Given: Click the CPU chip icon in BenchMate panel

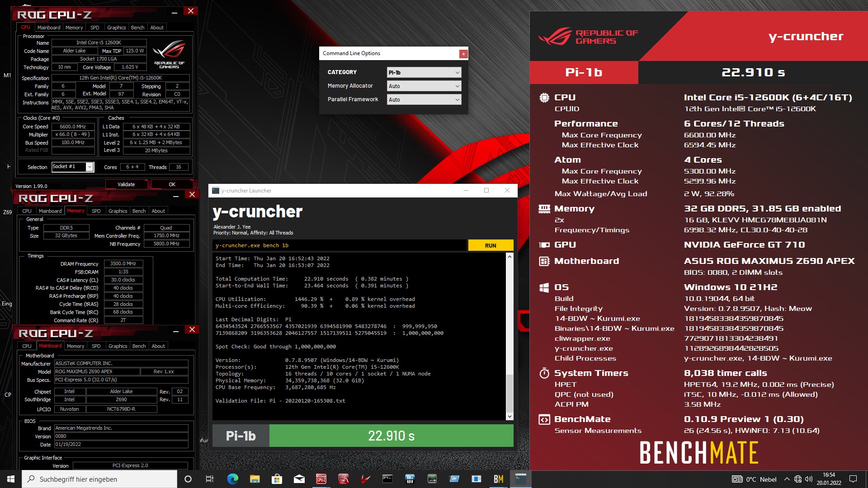Looking at the screenshot, I should (x=544, y=98).
